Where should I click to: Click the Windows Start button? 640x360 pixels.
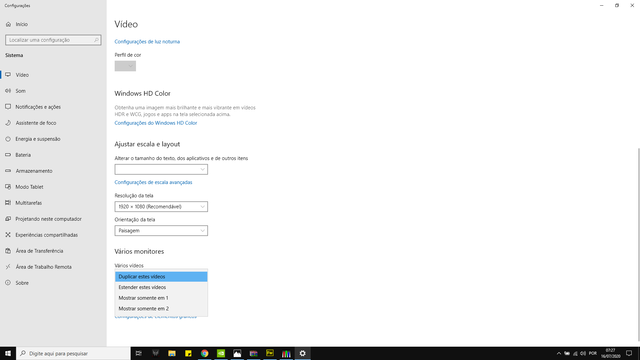tap(8, 353)
